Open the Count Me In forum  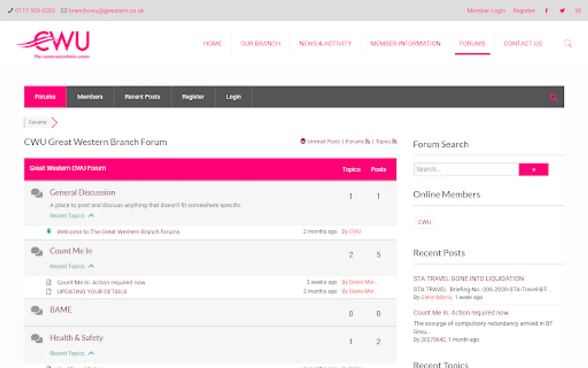coord(71,251)
